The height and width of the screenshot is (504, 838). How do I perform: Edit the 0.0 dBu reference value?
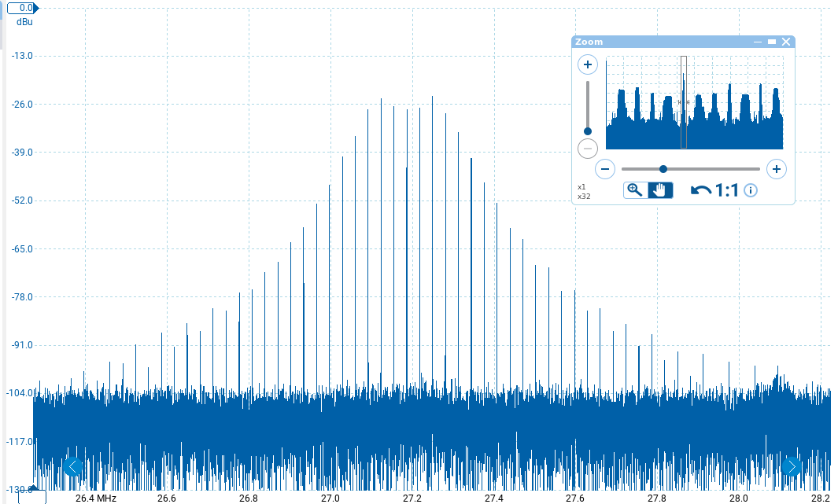[21, 7]
